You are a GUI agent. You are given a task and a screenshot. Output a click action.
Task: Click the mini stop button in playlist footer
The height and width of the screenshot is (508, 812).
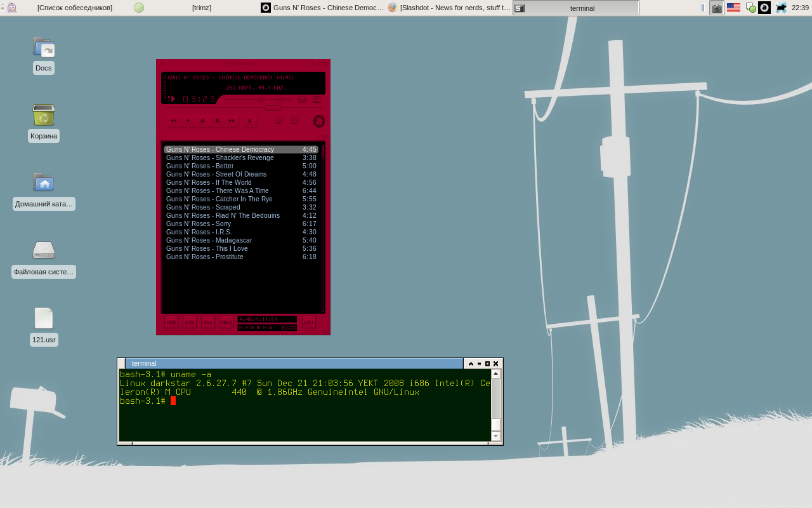pyautogui.click(x=258, y=328)
